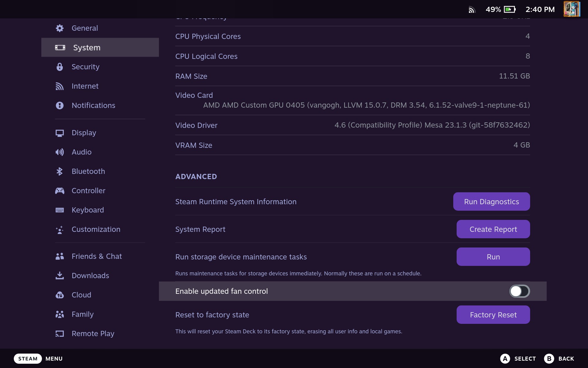
Task: Click the Wi-Fi status icon in top bar
Action: pos(472,10)
